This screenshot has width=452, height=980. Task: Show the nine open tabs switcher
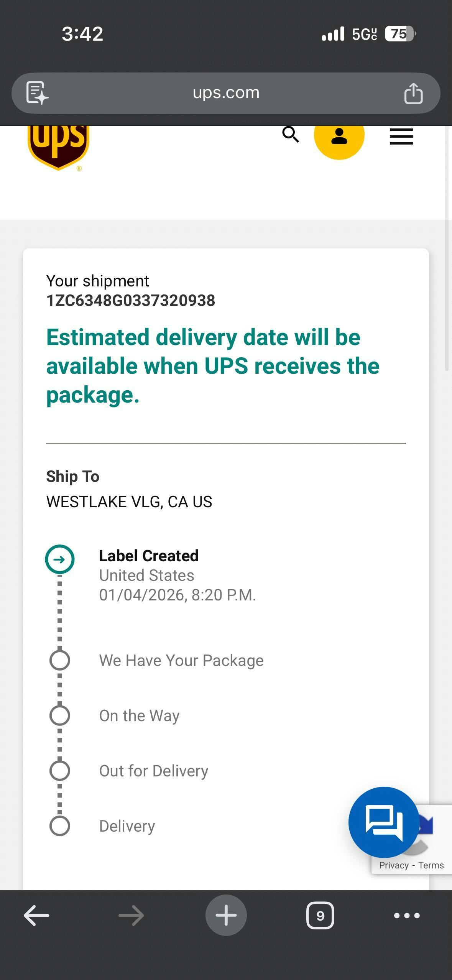320,915
